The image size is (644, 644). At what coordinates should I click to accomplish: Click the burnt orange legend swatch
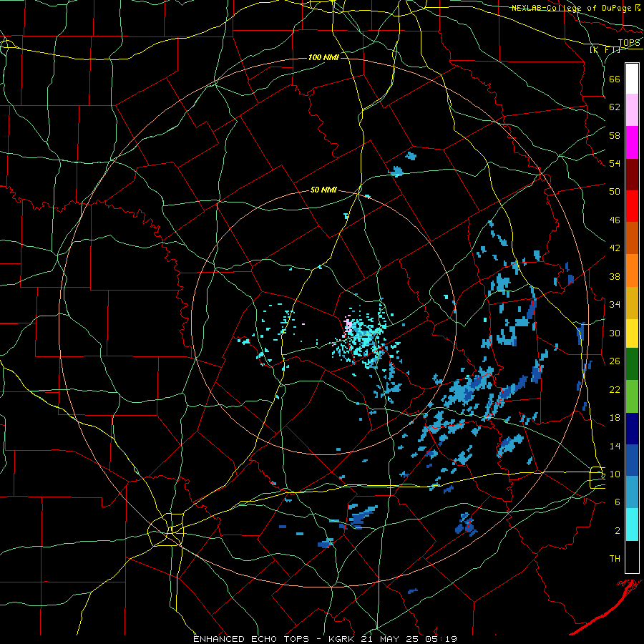[632, 238]
